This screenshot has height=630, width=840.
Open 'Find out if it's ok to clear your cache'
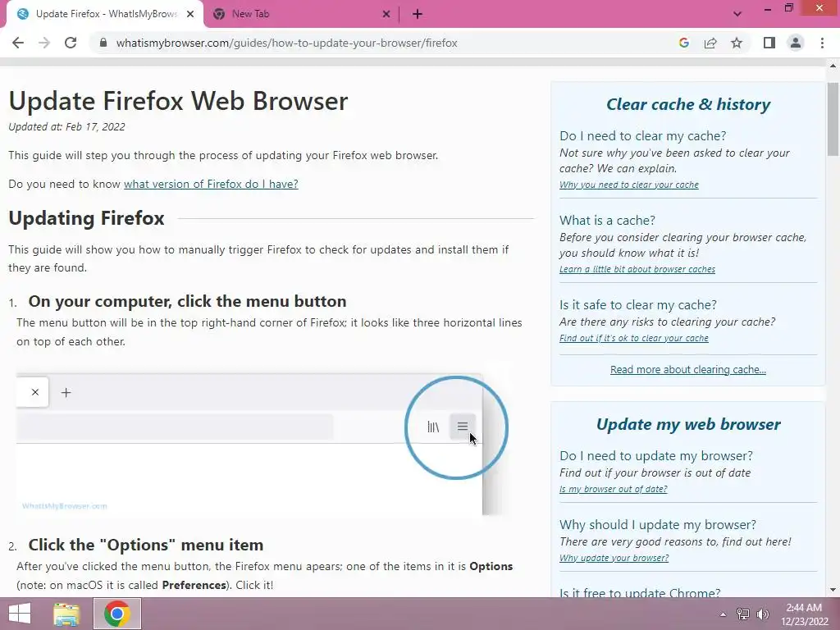[x=634, y=339]
